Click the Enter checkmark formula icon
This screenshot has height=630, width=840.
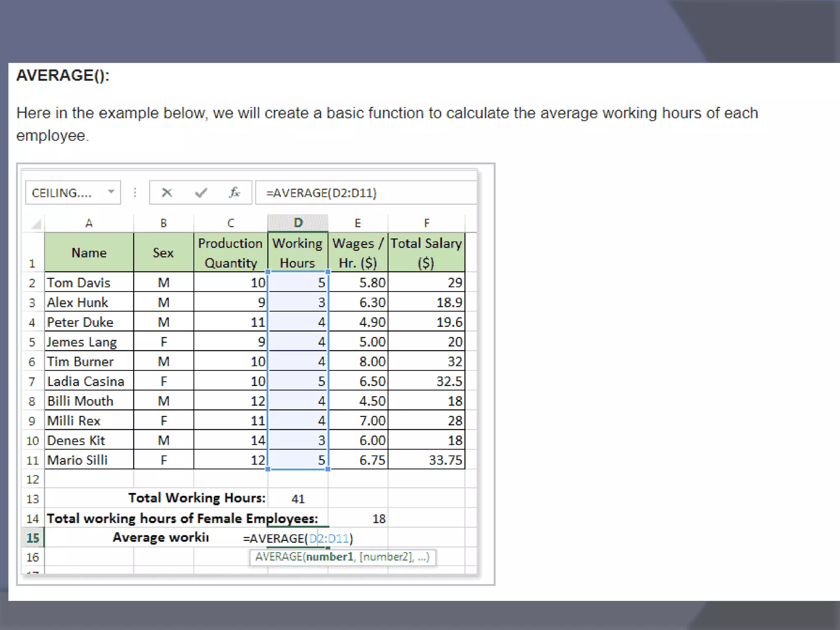(201, 192)
